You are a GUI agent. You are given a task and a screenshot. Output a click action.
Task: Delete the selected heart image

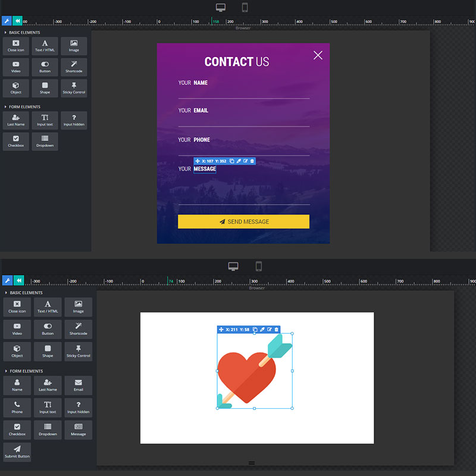point(276,330)
